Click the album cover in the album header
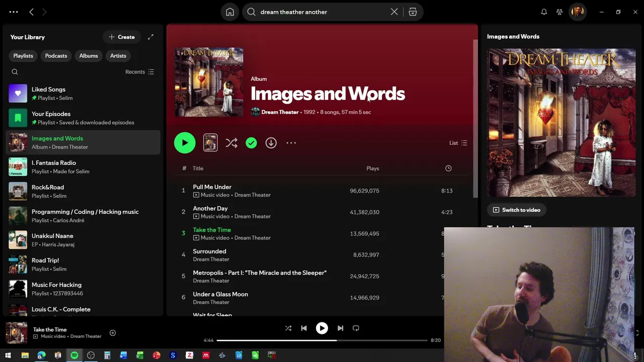This screenshot has height=362, width=644. [209, 82]
